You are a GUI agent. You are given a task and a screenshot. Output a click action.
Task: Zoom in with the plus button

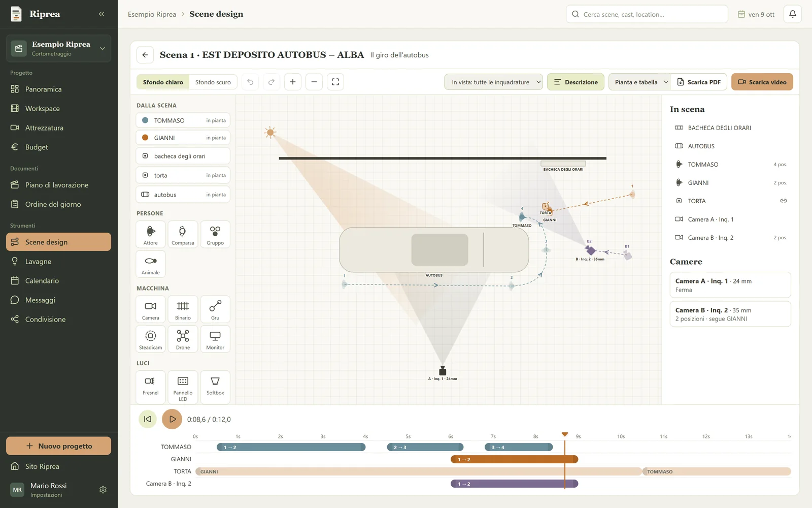pyautogui.click(x=293, y=82)
